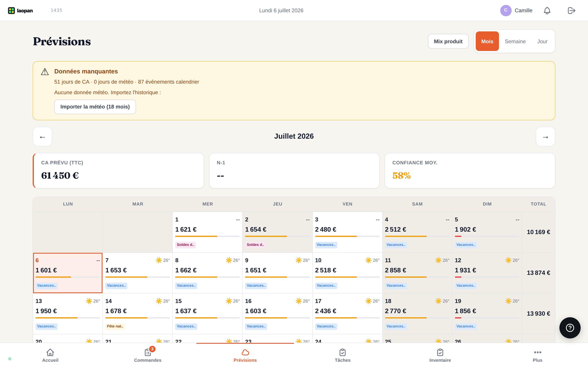588x367 pixels.
Task: Click the Mix produit button
Action: (x=448, y=41)
